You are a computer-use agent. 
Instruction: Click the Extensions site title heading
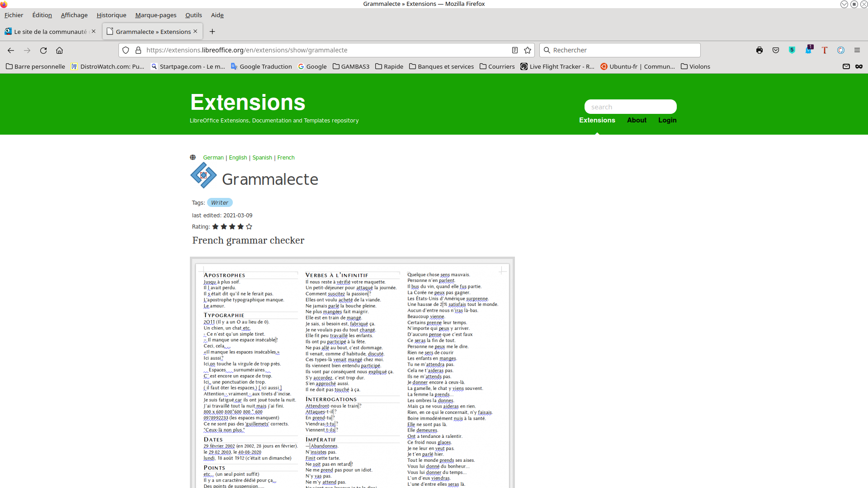[248, 102]
